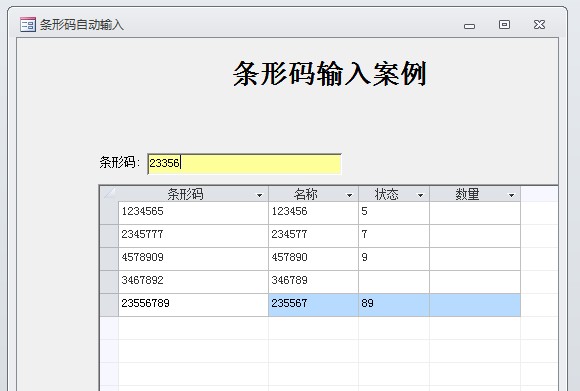Click the empty 状态 cell in row 3467892
The width and height of the screenshot is (580, 391).
(x=394, y=282)
